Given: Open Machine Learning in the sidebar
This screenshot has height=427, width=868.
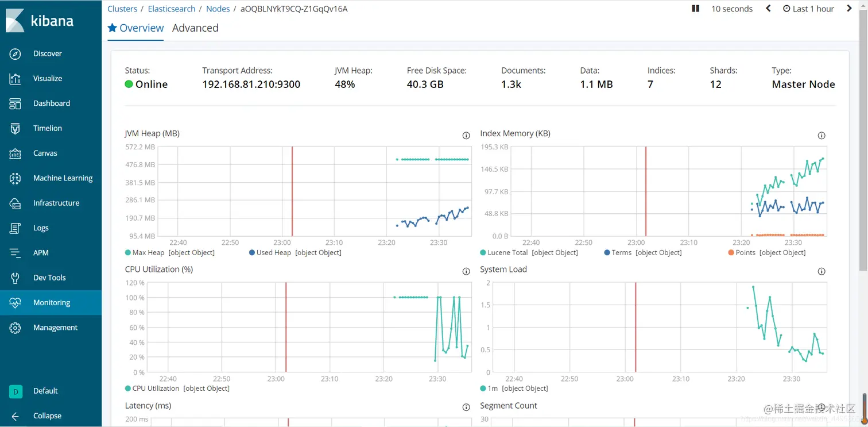Looking at the screenshot, I should (x=63, y=178).
